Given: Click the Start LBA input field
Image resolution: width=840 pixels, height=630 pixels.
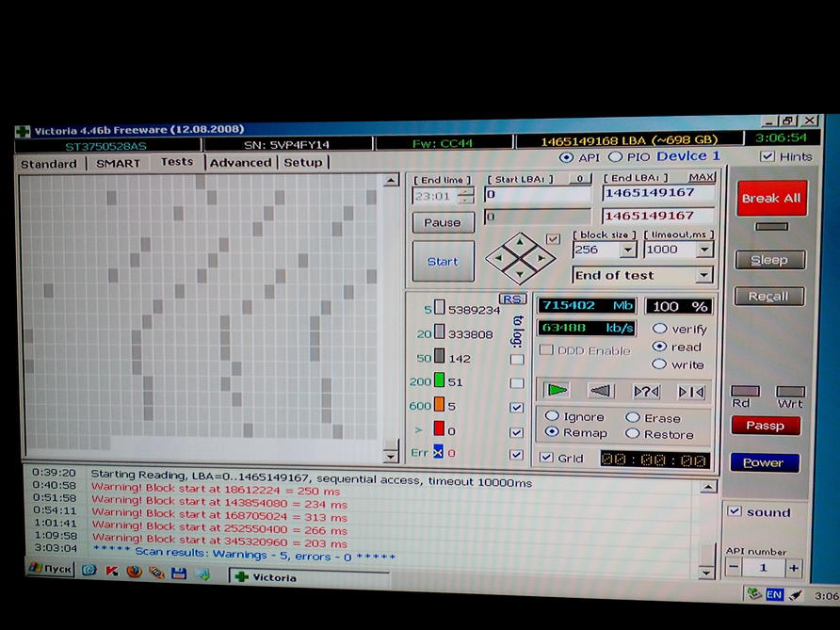Looking at the screenshot, I should pos(538,194).
